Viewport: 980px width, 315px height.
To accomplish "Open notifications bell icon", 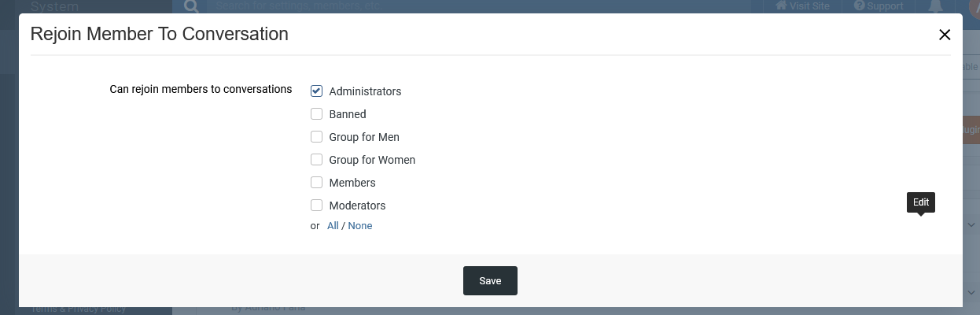I will tap(936, 6).
